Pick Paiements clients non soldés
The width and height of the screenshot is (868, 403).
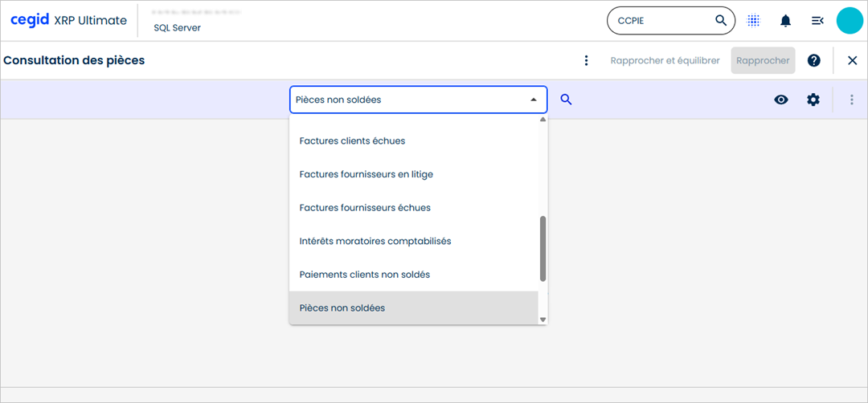(x=364, y=275)
